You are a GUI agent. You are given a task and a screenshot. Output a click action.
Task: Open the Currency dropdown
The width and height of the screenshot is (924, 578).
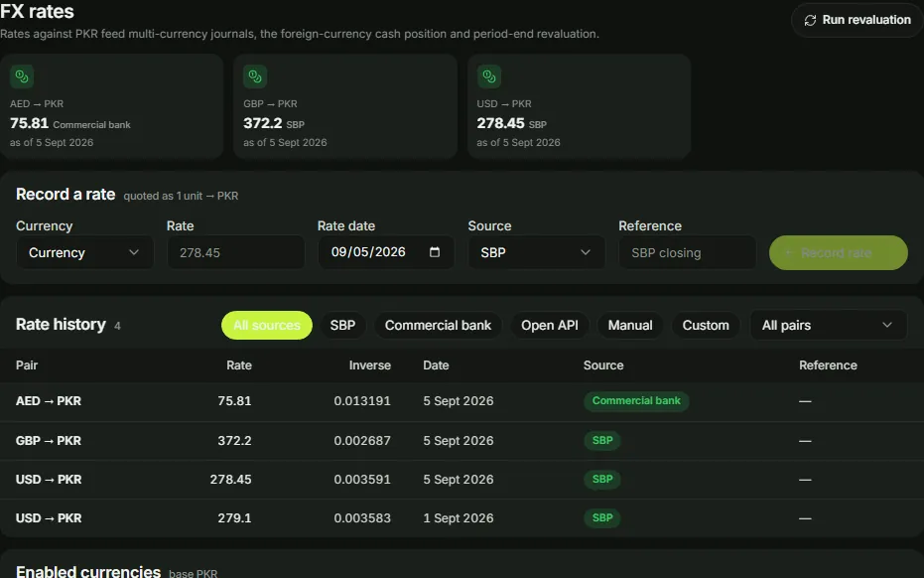[85, 252]
